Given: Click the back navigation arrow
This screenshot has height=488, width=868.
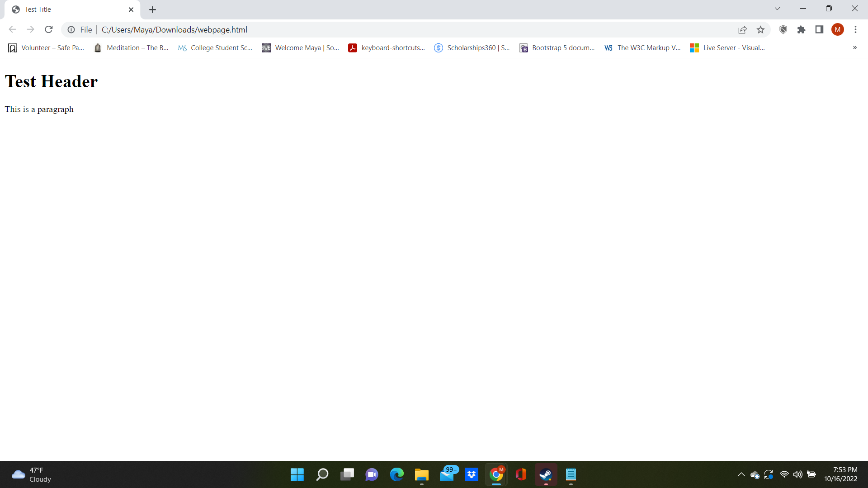Looking at the screenshot, I should (12, 29).
